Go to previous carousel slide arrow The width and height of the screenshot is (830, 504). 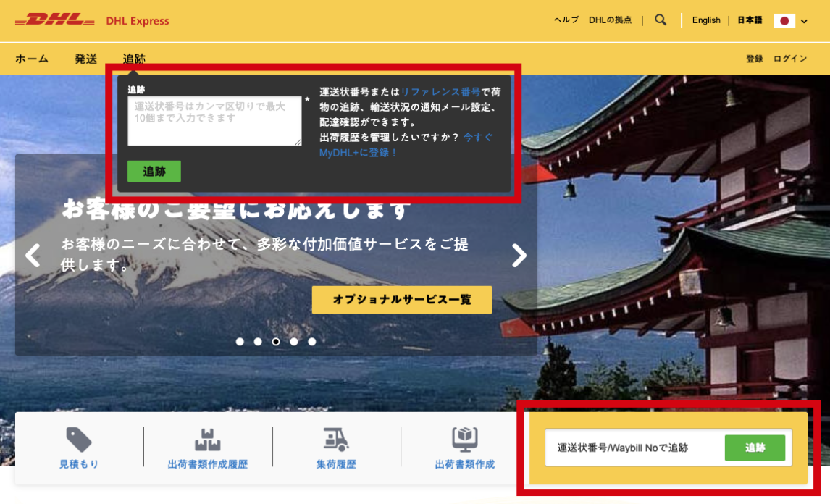pyautogui.click(x=33, y=255)
